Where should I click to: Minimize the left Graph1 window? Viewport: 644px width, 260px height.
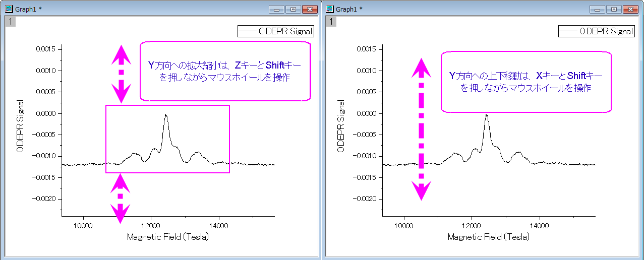click(x=276, y=9)
